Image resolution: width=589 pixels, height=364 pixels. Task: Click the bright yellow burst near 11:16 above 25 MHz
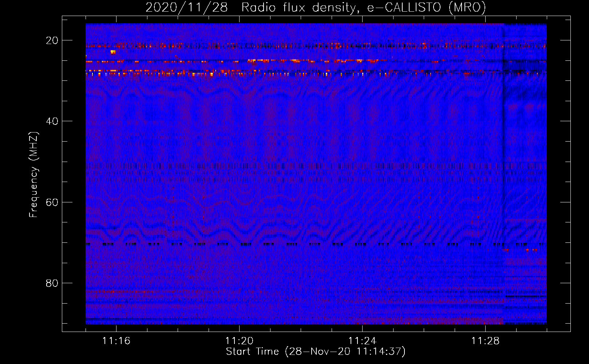point(113,52)
